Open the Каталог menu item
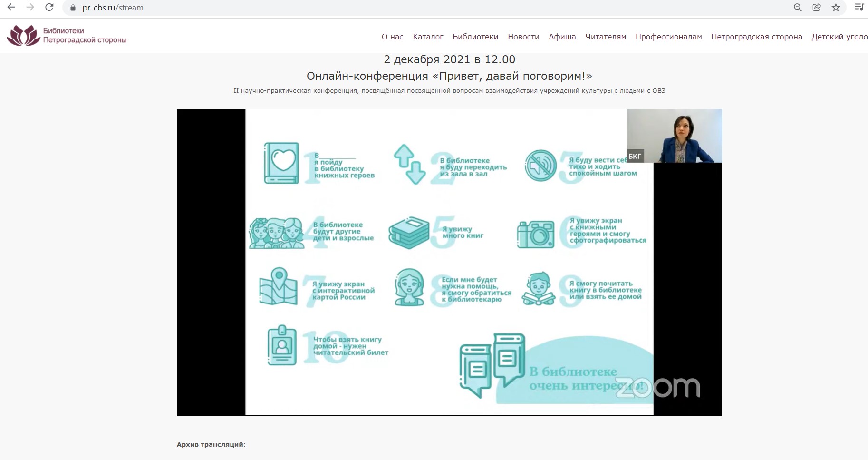This screenshot has width=868, height=460. pos(428,37)
